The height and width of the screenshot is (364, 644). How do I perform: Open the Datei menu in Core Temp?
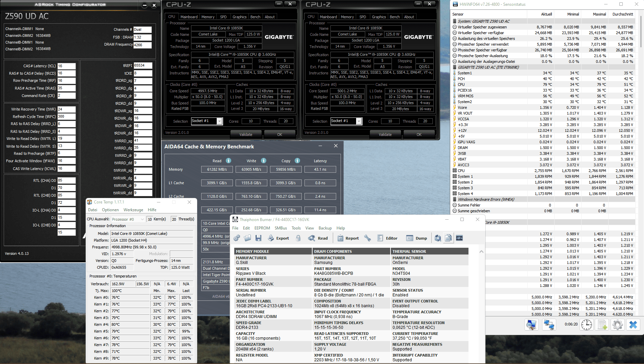point(92,210)
